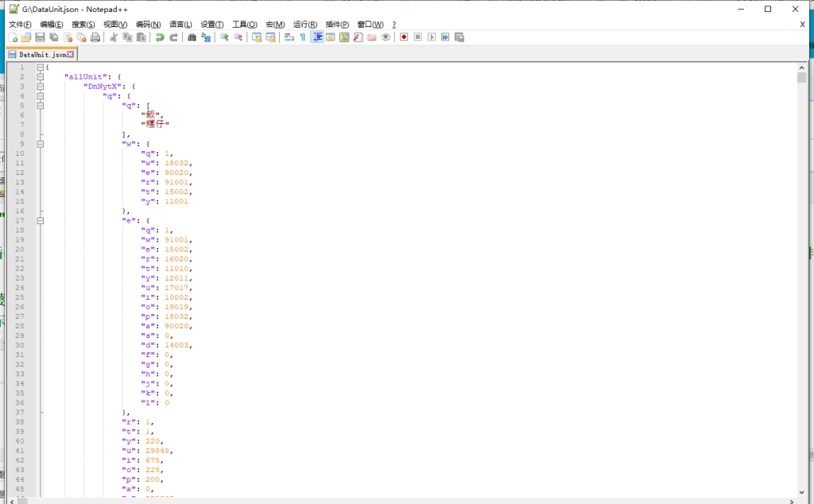
Task: Click the vertical scrollbar thumb
Action: (x=801, y=78)
